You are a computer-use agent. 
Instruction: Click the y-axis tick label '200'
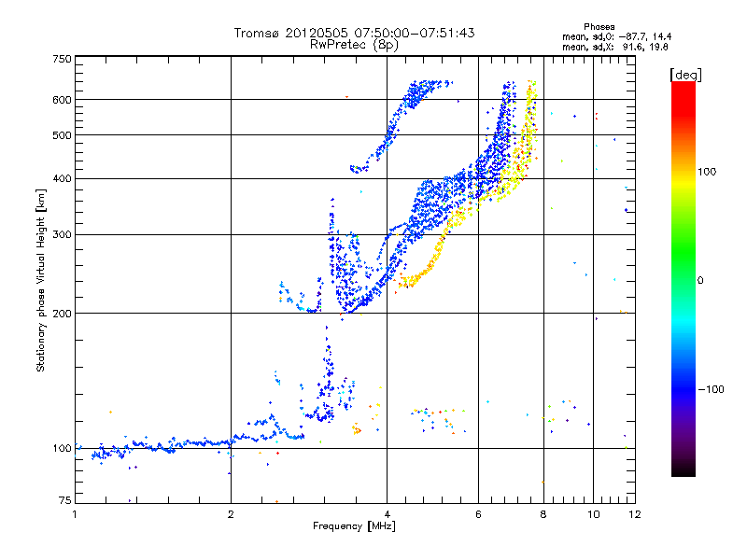point(62,314)
